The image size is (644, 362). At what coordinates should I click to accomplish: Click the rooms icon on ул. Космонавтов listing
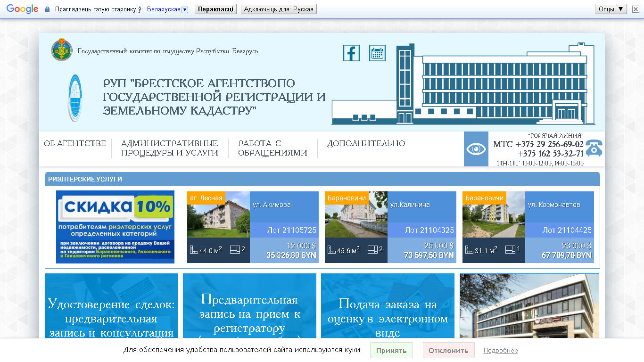tap(510, 249)
